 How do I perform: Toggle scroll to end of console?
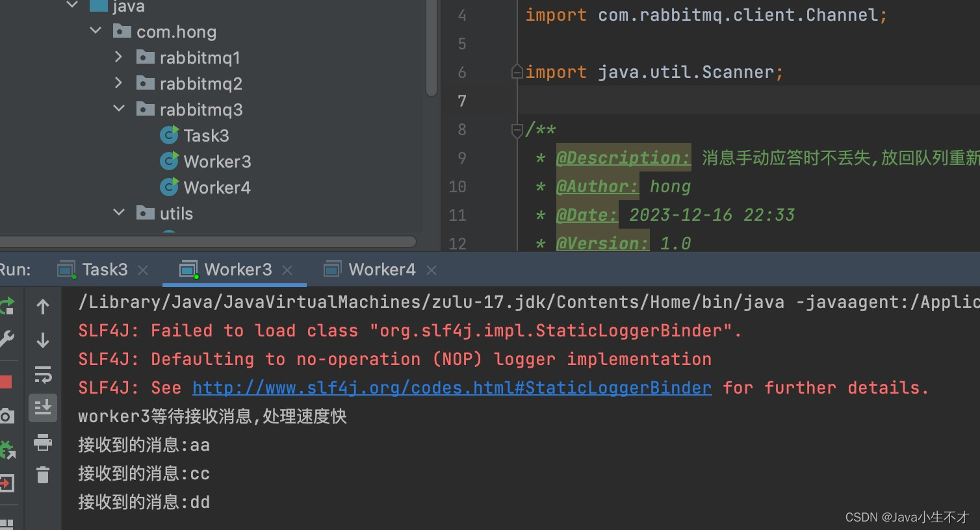(x=43, y=408)
